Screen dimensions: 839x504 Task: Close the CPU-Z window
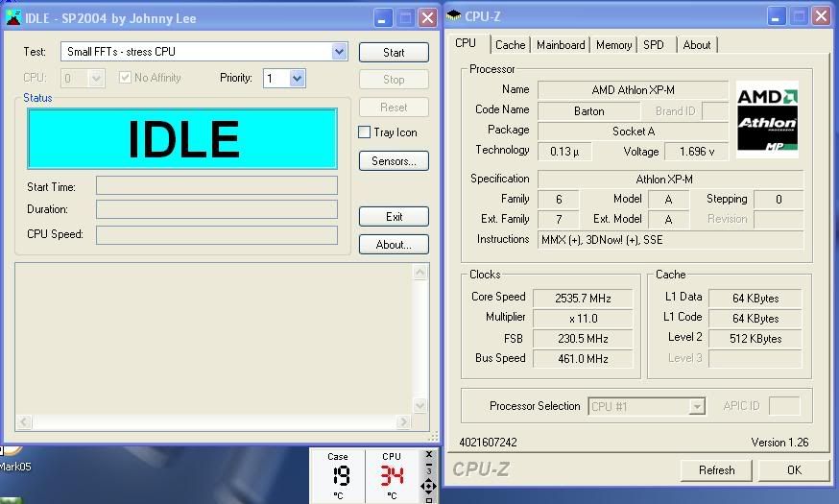pyautogui.click(x=821, y=16)
